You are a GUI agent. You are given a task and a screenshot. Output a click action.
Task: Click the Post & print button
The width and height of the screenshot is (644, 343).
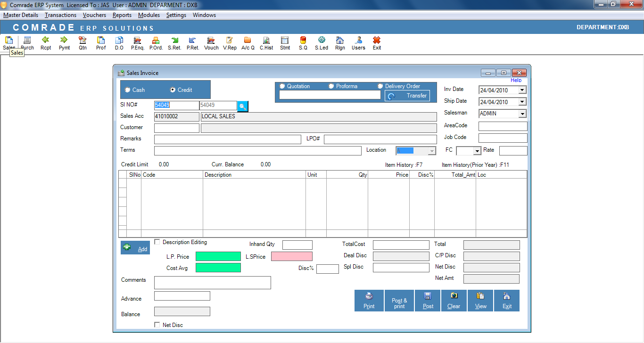click(x=399, y=300)
